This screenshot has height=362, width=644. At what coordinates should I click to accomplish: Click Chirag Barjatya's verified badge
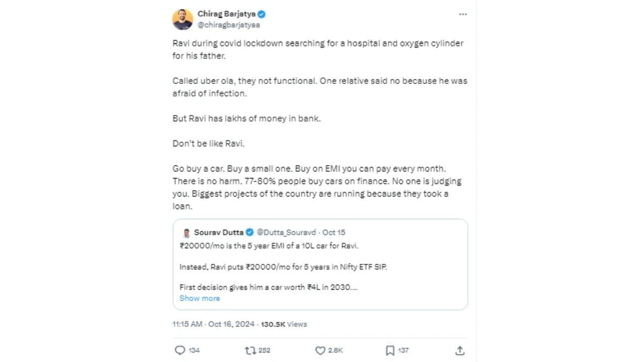(x=261, y=14)
